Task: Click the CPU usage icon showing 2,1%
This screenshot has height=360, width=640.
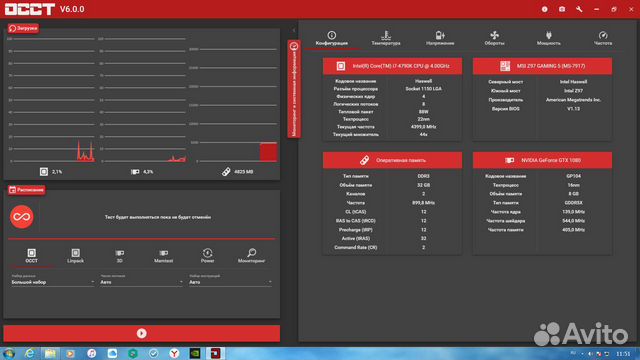Action: click(x=44, y=172)
